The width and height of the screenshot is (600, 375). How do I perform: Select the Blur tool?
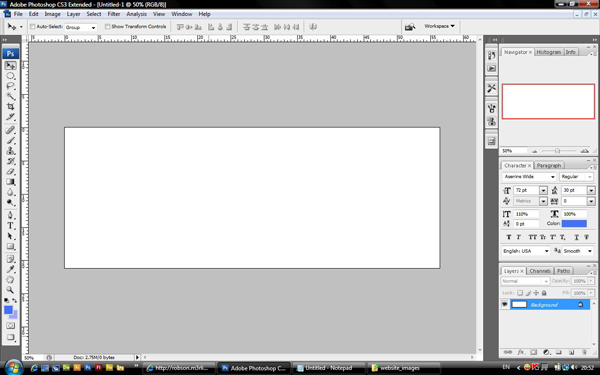[x=11, y=192]
